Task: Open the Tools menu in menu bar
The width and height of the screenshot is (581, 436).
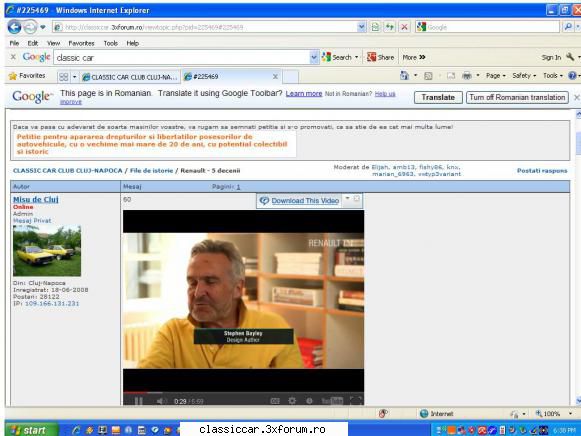Action: [110, 43]
